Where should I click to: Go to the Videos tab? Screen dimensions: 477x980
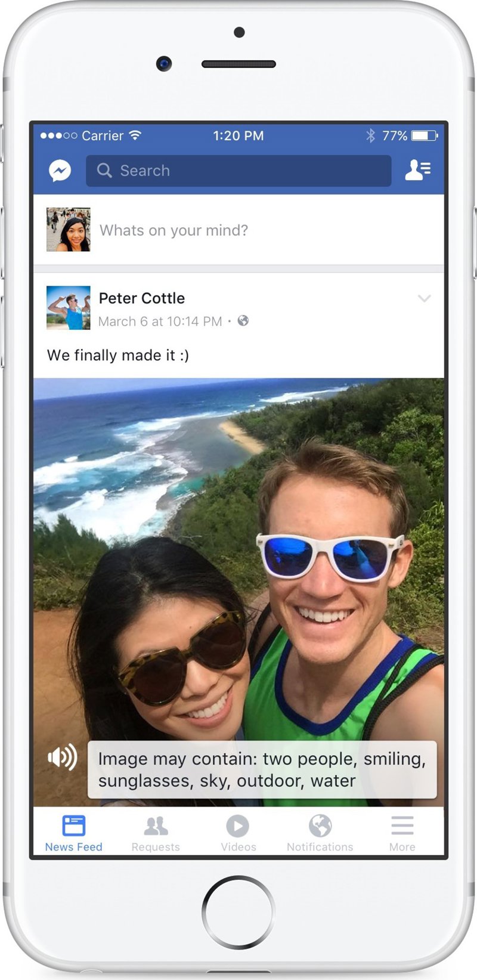click(x=238, y=833)
